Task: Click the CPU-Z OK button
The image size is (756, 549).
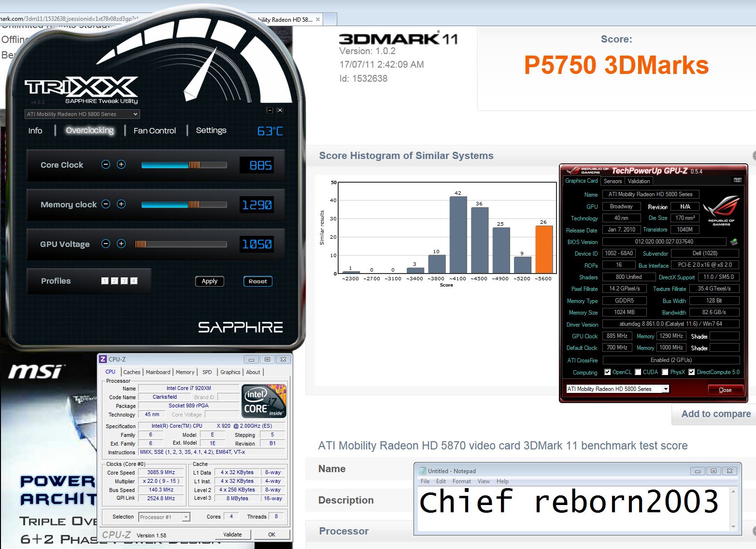Action: pyautogui.click(x=271, y=535)
